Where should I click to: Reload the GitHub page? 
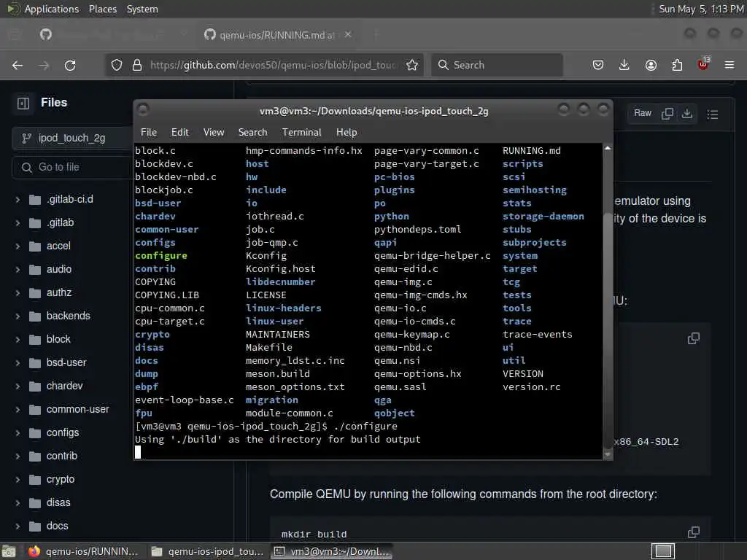(70, 65)
